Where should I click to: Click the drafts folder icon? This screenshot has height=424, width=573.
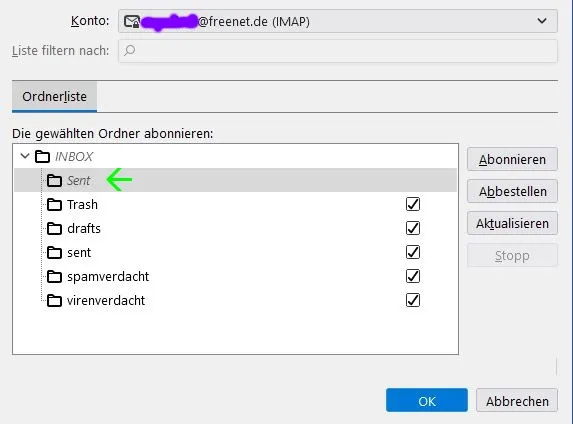click(54, 228)
